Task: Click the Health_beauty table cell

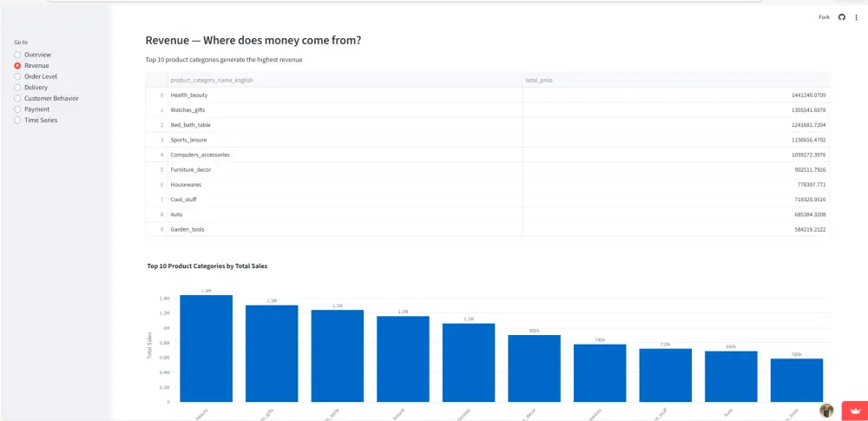Action: 345,95
